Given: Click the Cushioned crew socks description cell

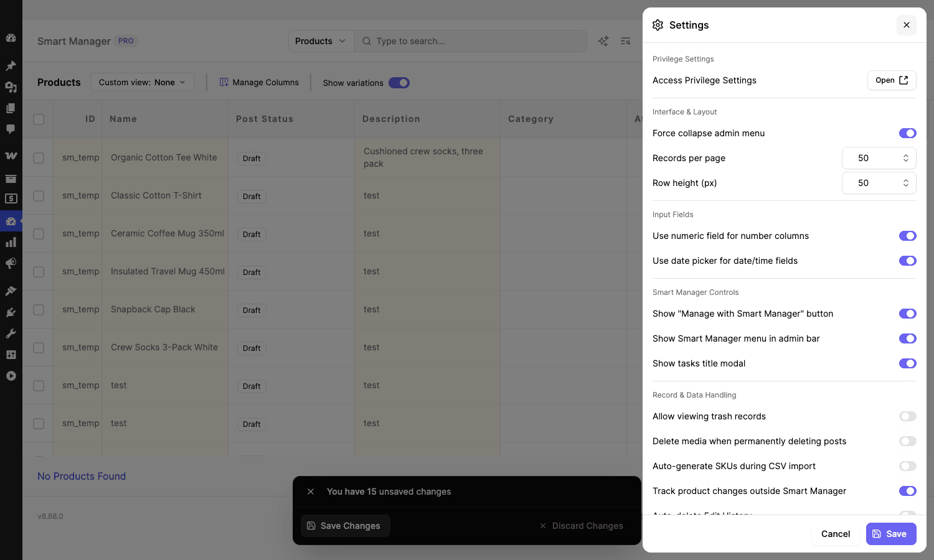Looking at the screenshot, I should (x=428, y=157).
